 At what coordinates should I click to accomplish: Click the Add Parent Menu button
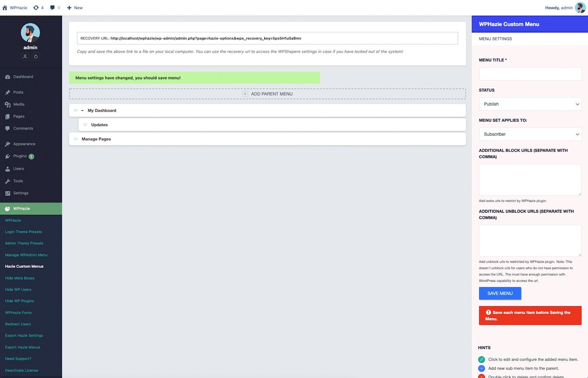click(x=268, y=94)
